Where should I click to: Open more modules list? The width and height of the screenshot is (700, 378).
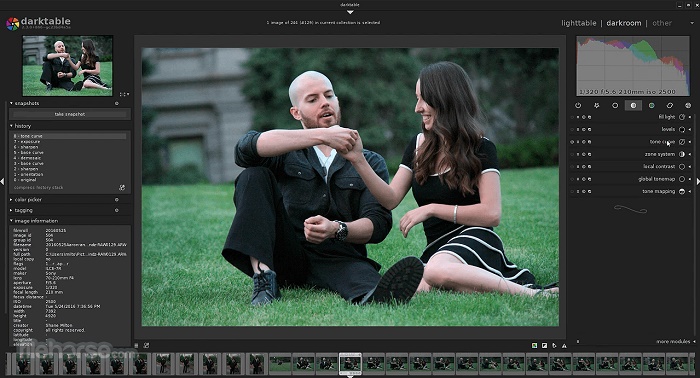(x=673, y=341)
